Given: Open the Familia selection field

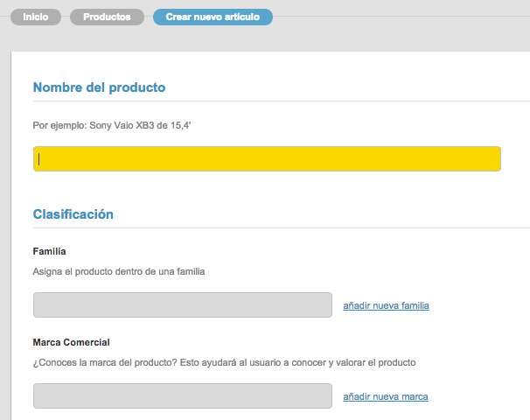Looking at the screenshot, I should [x=183, y=305].
